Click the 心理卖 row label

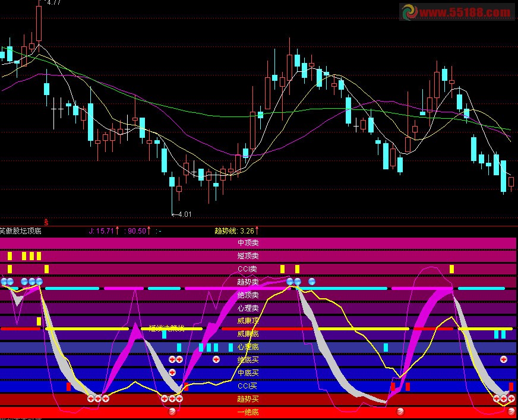[248, 308]
